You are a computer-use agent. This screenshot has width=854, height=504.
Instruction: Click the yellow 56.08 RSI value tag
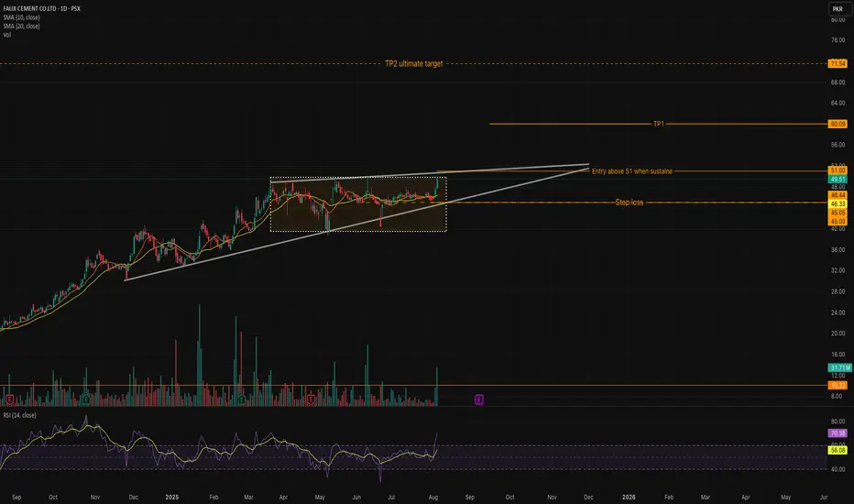coord(838,451)
